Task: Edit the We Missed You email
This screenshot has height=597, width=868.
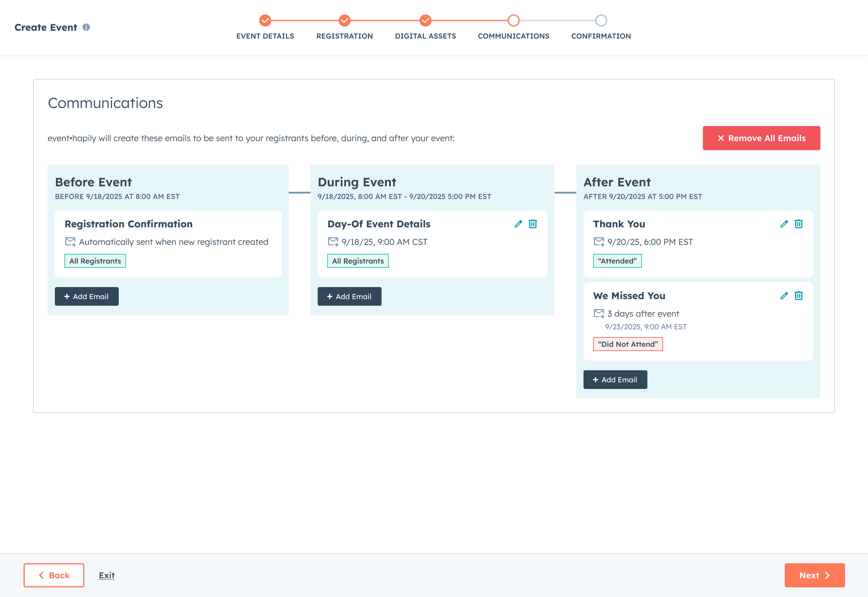Action: [784, 296]
